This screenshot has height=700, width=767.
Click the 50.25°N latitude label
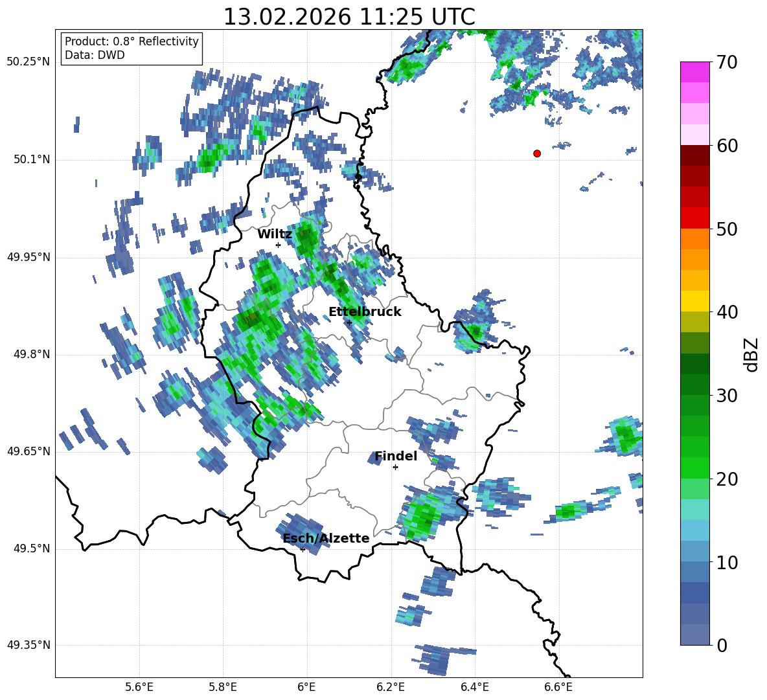(x=29, y=62)
